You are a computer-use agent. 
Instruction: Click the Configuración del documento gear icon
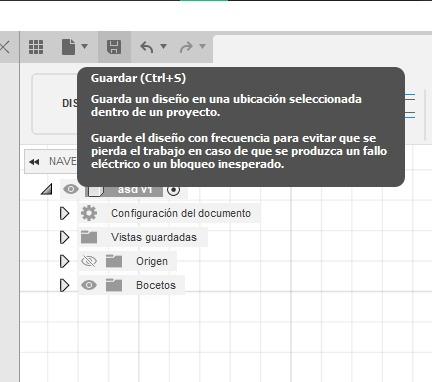pos(89,213)
